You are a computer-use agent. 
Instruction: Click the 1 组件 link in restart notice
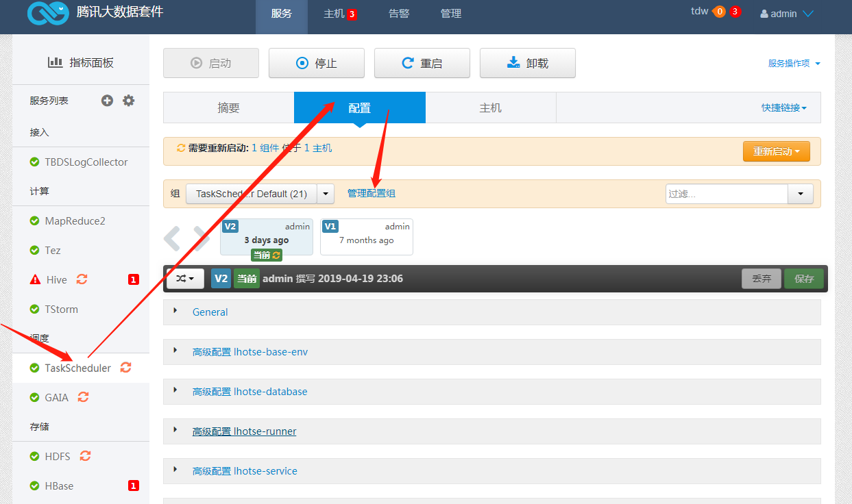pyautogui.click(x=265, y=148)
